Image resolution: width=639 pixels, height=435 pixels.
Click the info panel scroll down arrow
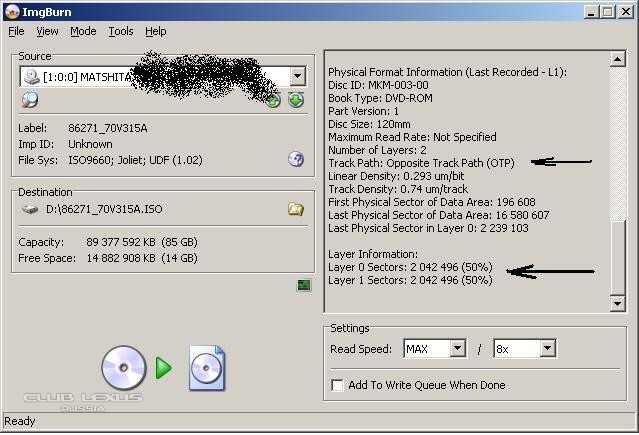click(x=617, y=303)
